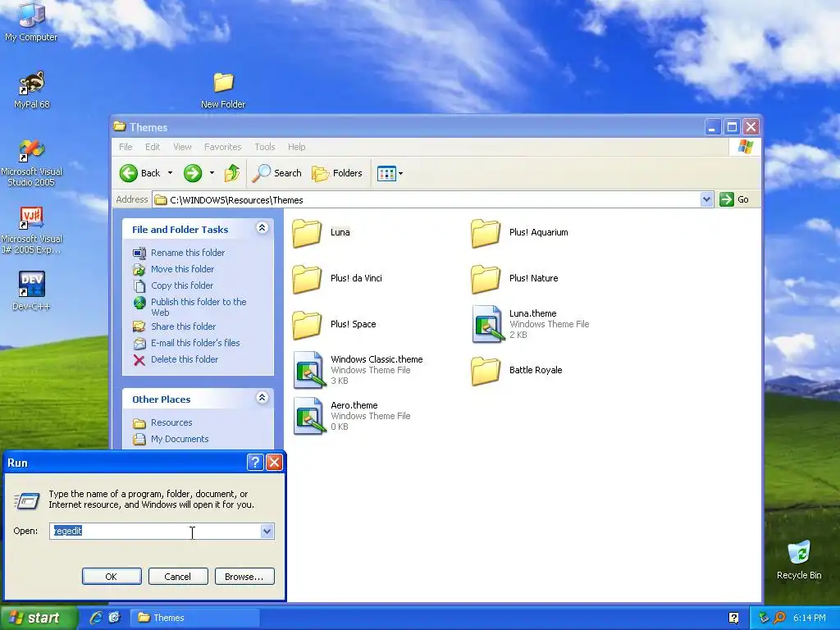This screenshot has height=630, width=840.
Task: Click OK in the Run dialog
Action: click(112, 577)
